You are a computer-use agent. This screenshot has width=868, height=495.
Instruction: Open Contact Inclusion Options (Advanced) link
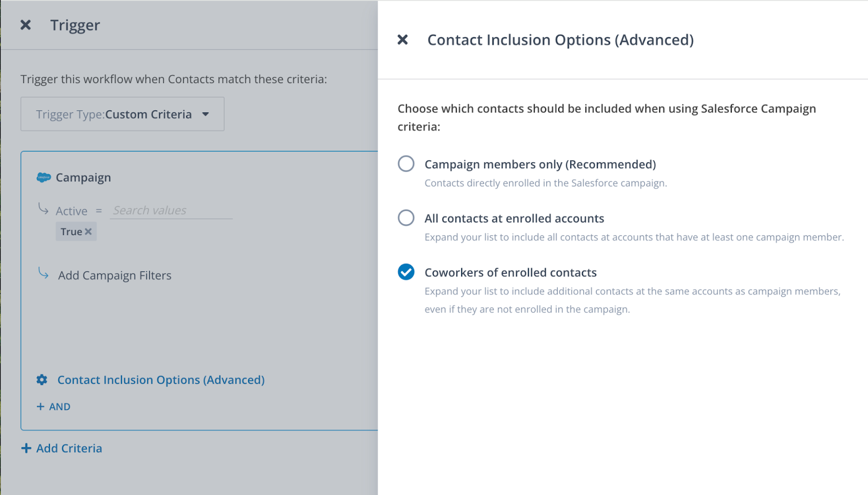click(x=161, y=380)
